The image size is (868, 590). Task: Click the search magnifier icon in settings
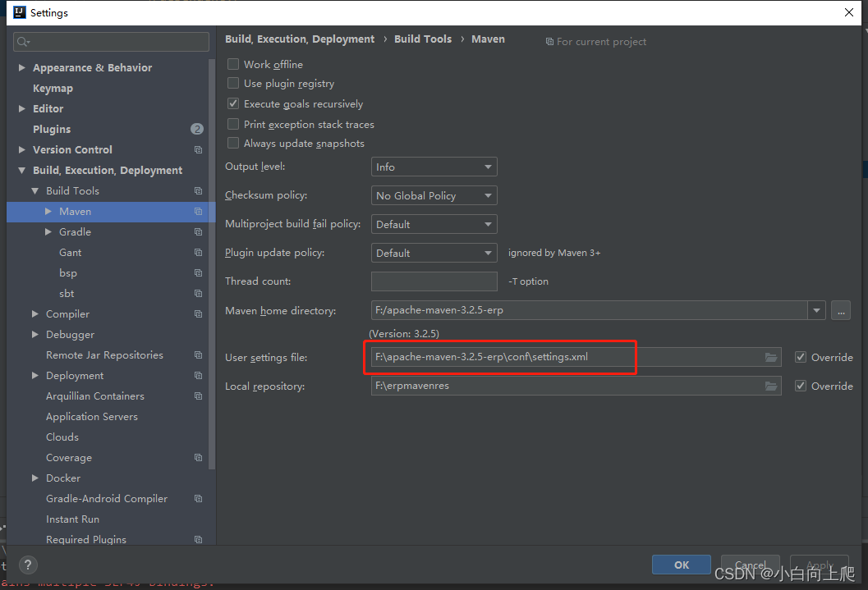23,42
